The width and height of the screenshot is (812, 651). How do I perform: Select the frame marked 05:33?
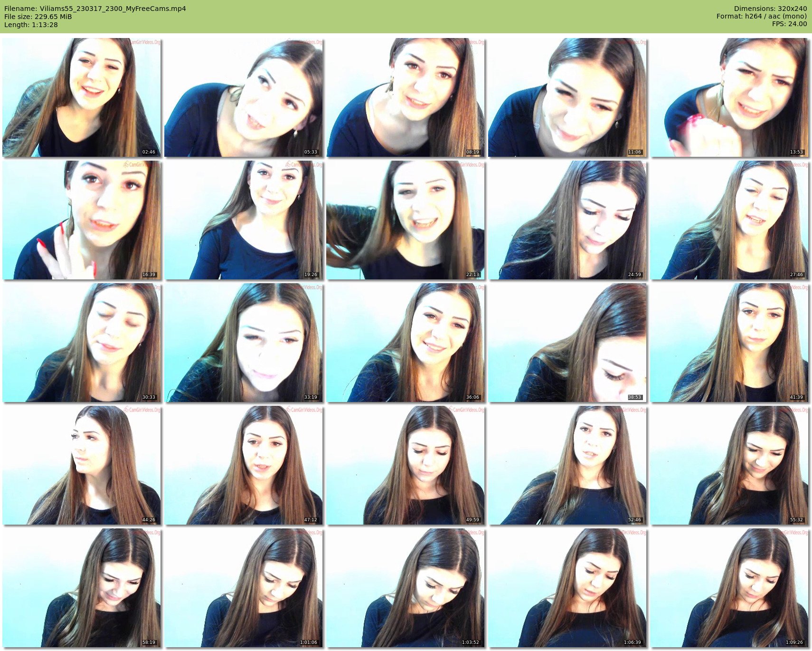tap(243, 97)
